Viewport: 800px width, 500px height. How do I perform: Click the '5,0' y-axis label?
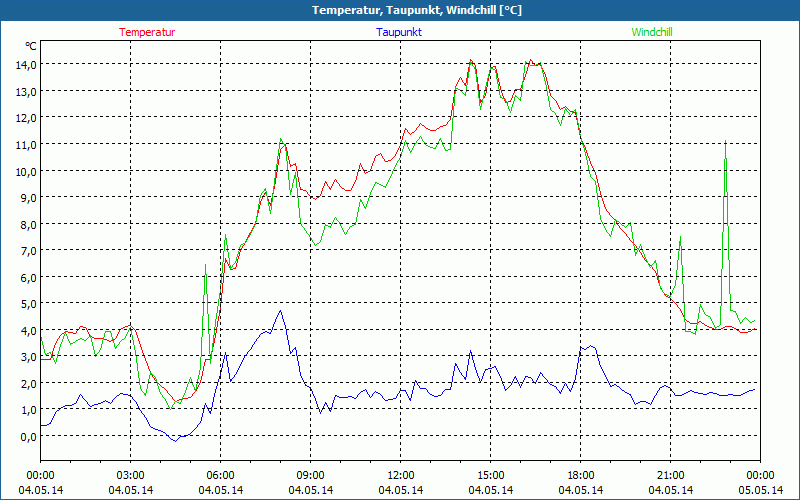click(28, 304)
